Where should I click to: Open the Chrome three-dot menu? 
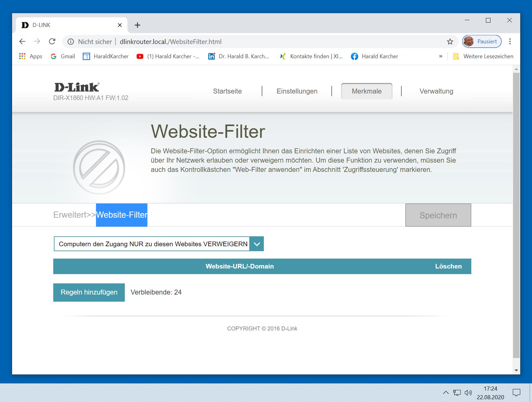pos(510,42)
